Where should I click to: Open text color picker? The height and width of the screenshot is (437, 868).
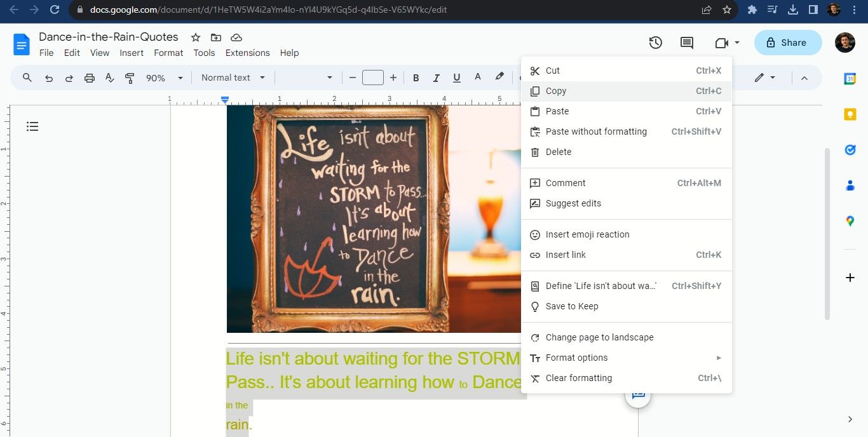click(x=477, y=77)
